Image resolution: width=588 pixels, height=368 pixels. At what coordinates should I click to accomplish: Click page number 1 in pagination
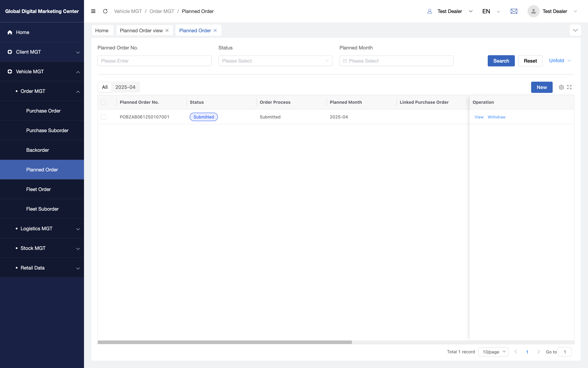point(527,352)
